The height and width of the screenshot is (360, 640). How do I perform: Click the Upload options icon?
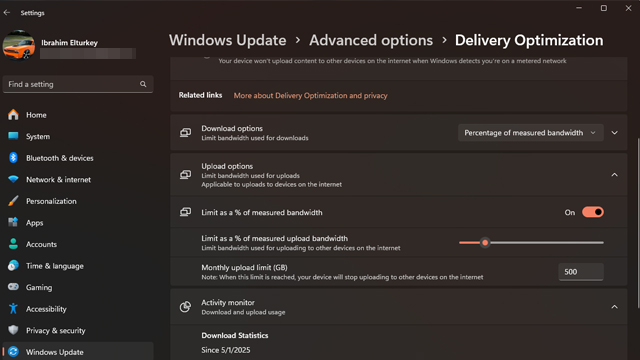185,175
